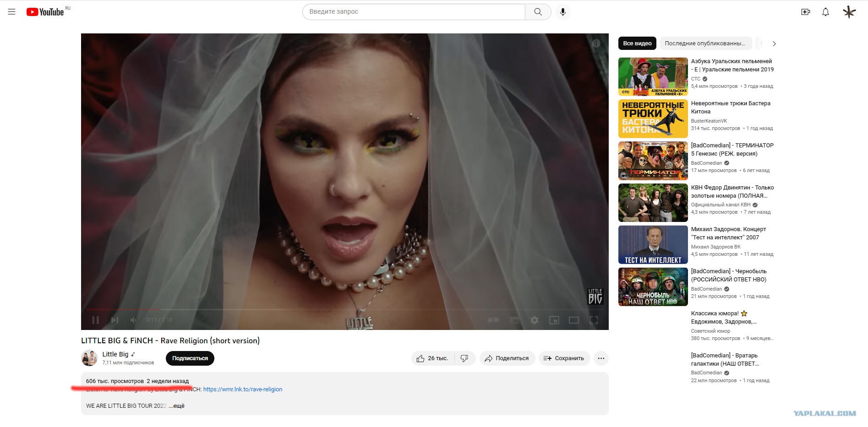Open the hamburger guide menu
This screenshot has height=427, width=868.
tap(12, 12)
